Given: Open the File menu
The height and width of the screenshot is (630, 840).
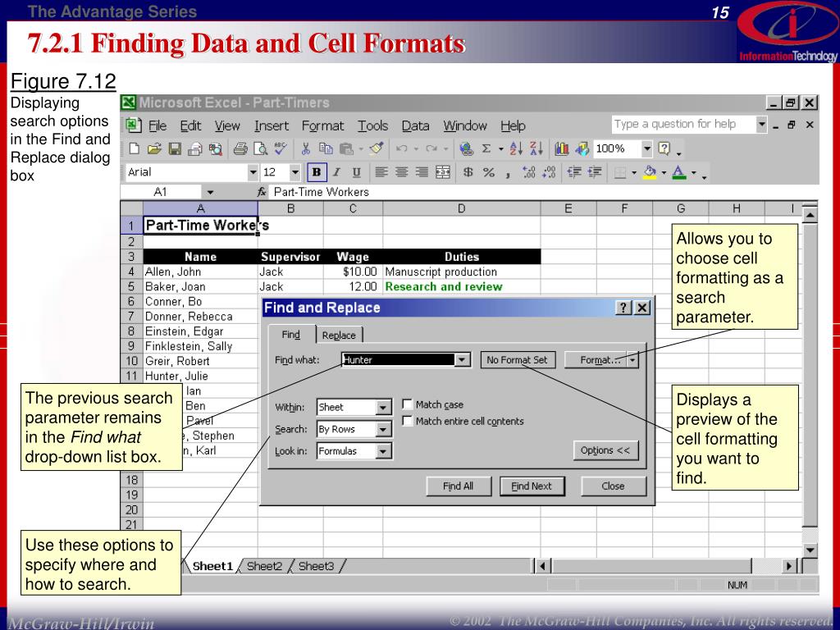Looking at the screenshot, I should (157, 126).
